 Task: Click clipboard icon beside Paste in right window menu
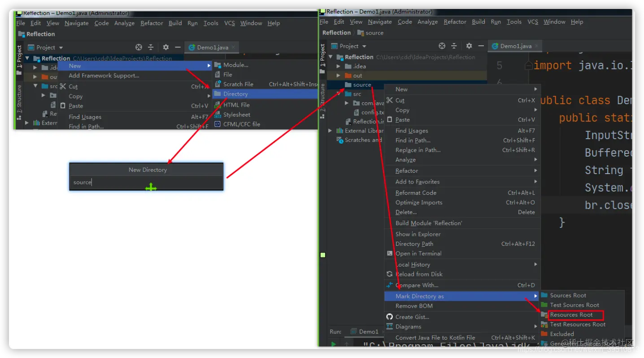pos(390,120)
